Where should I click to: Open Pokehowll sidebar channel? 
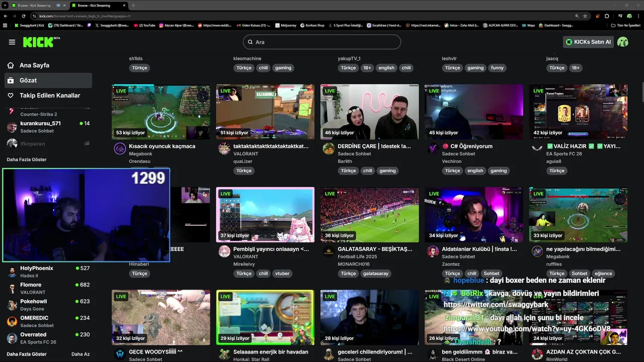tap(49, 305)
